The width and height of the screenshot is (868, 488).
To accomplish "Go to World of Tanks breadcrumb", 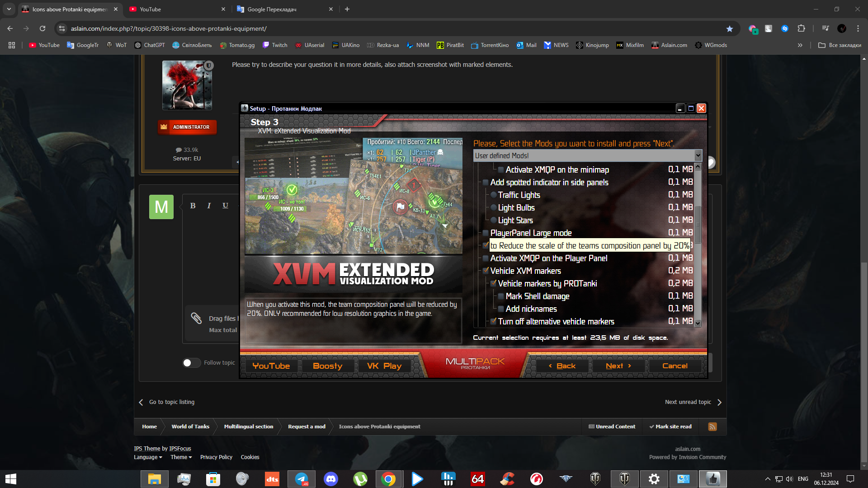I will point(190,427).
